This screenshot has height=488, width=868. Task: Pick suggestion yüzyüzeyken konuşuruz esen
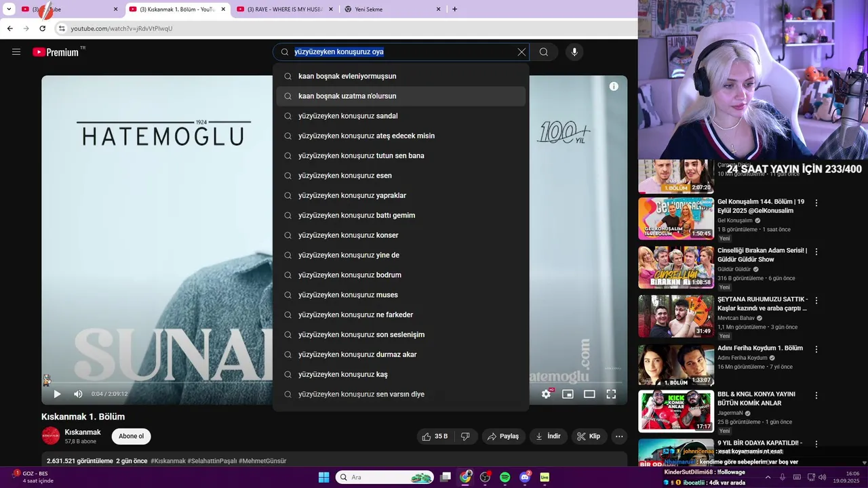[x=401, y=176]
